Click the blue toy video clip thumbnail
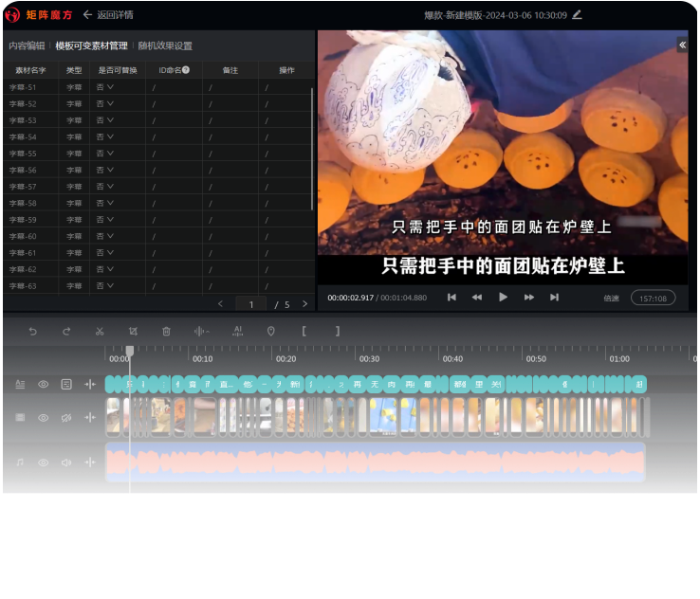Screen dimensions: 700x599 (x=383, y=416)
